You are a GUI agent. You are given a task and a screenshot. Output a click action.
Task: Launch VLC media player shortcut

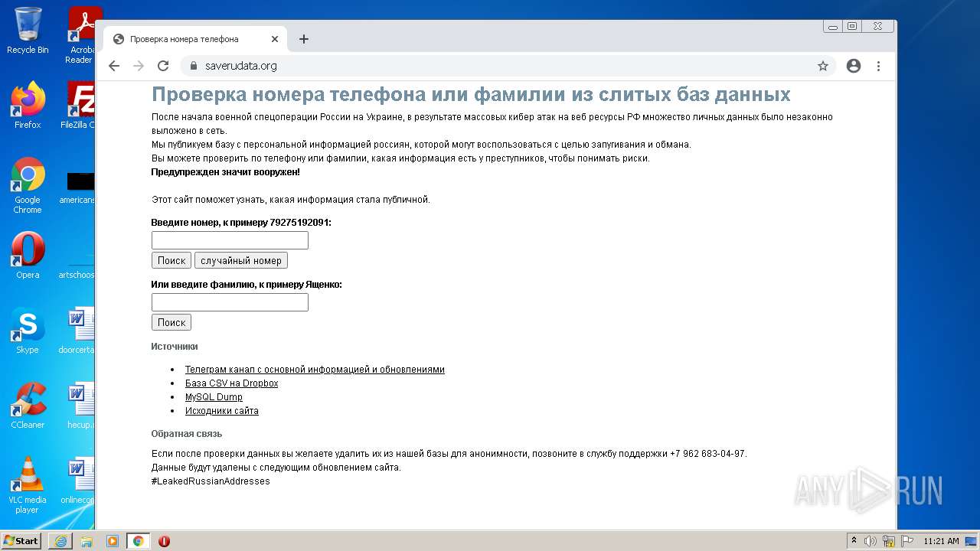[28, 485]
